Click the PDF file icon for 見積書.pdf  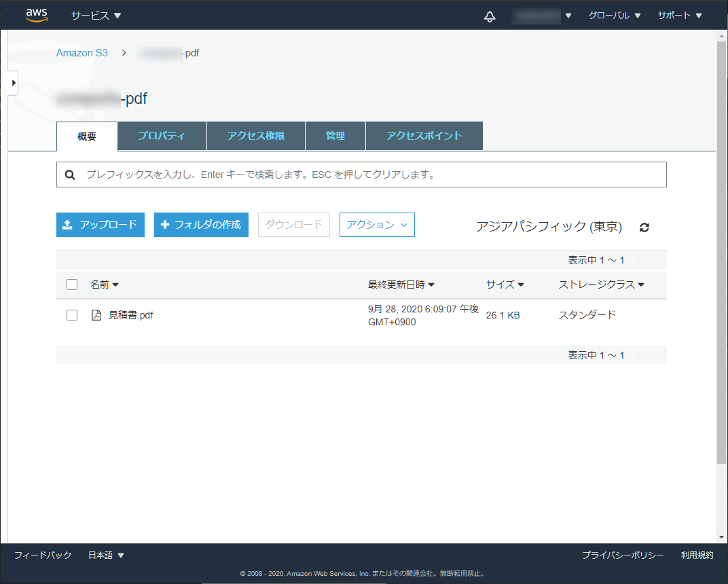[x=96, y=315]
